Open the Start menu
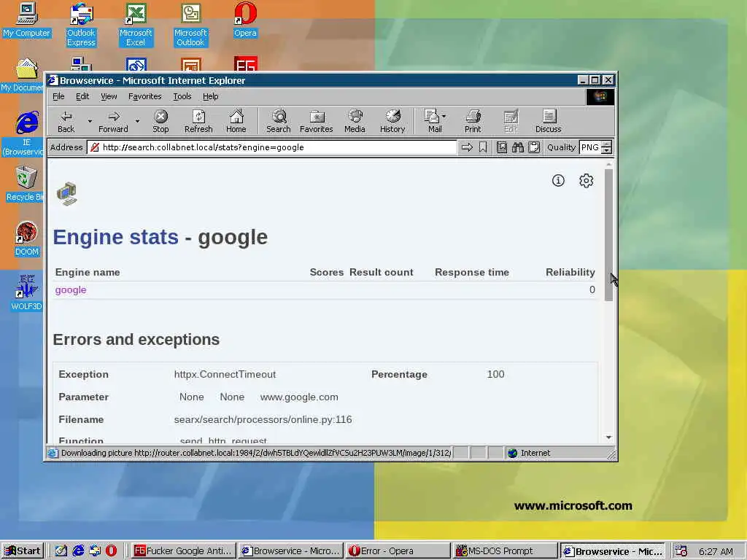The image size is (747, 560). click(23, 551)
